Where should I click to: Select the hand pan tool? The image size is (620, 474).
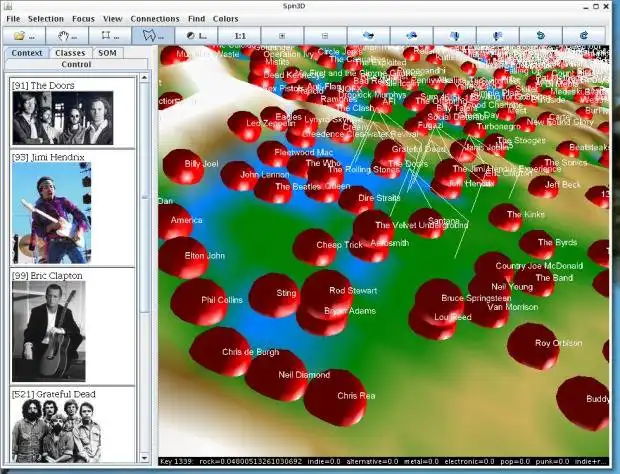tap(67, 36)
